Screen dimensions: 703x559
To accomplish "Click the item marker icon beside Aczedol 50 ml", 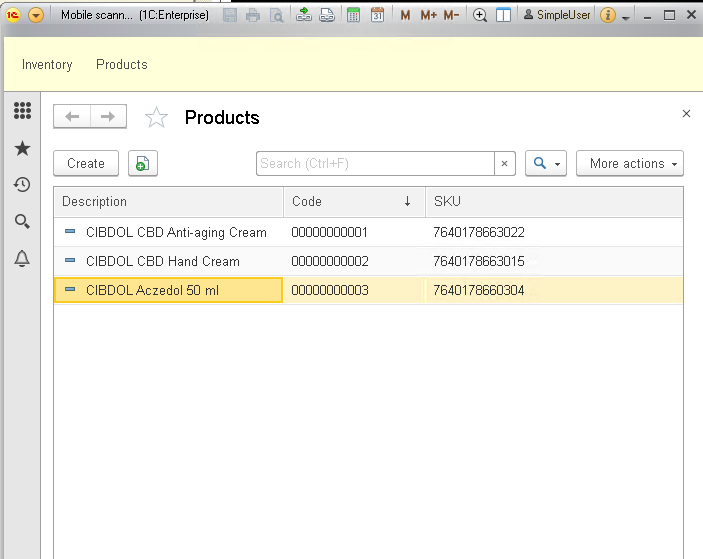I will click(70, 289).
